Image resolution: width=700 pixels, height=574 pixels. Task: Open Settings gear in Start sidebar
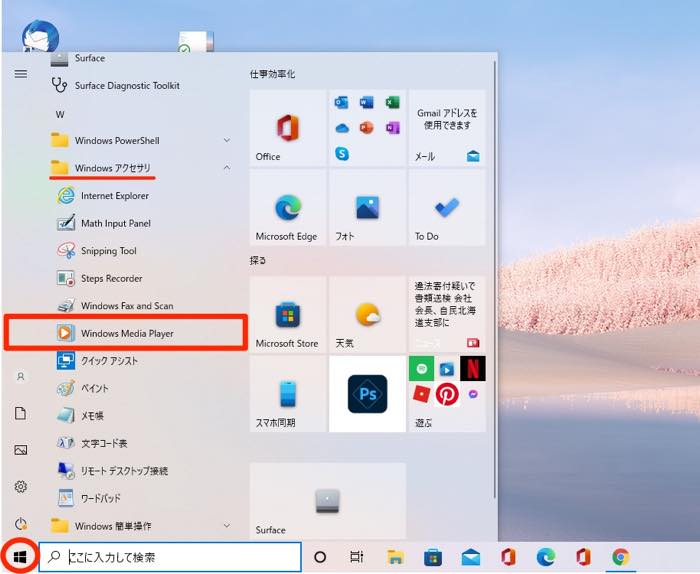(21, 487)
